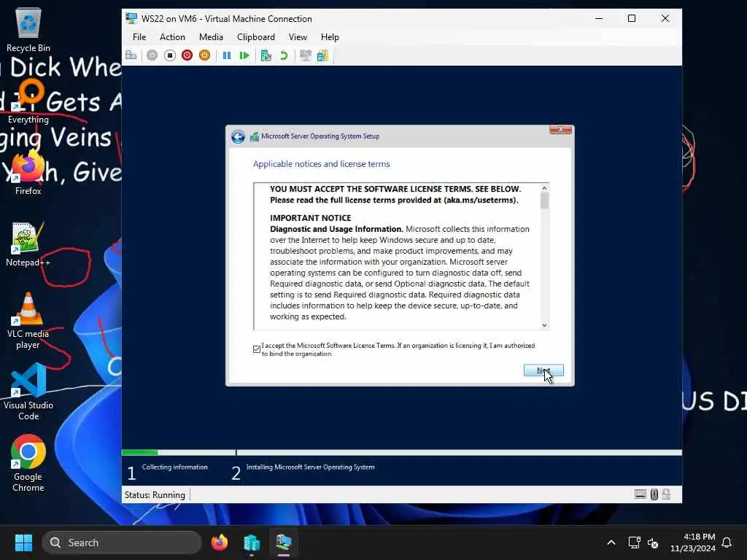Screen dimensions: 747x560
Task: Select the Firefox desktop shortcut
Action: pos(28,172)
